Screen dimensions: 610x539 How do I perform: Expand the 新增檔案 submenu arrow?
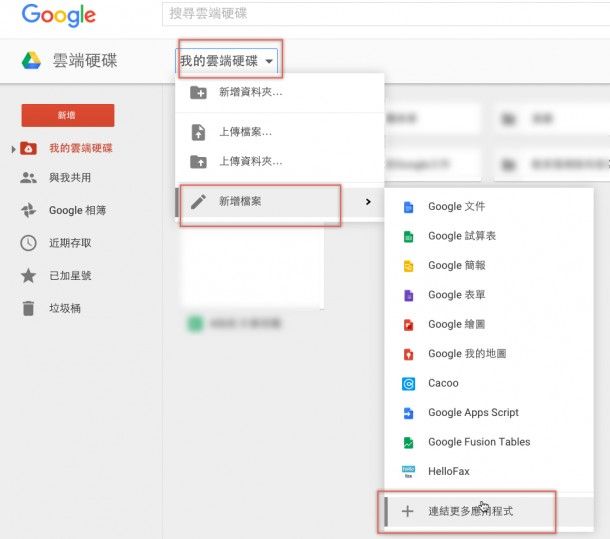coord(368,202)
